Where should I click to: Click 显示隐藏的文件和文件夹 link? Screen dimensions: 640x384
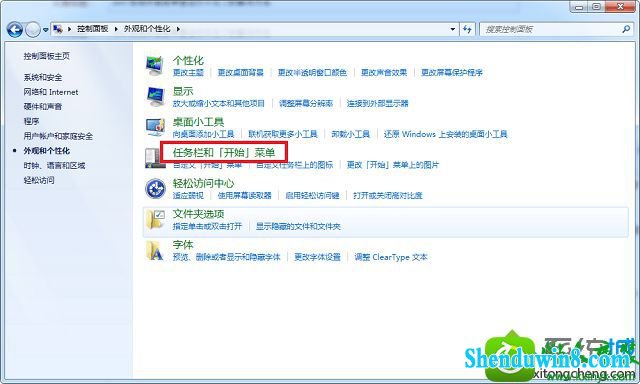(298, 226)
